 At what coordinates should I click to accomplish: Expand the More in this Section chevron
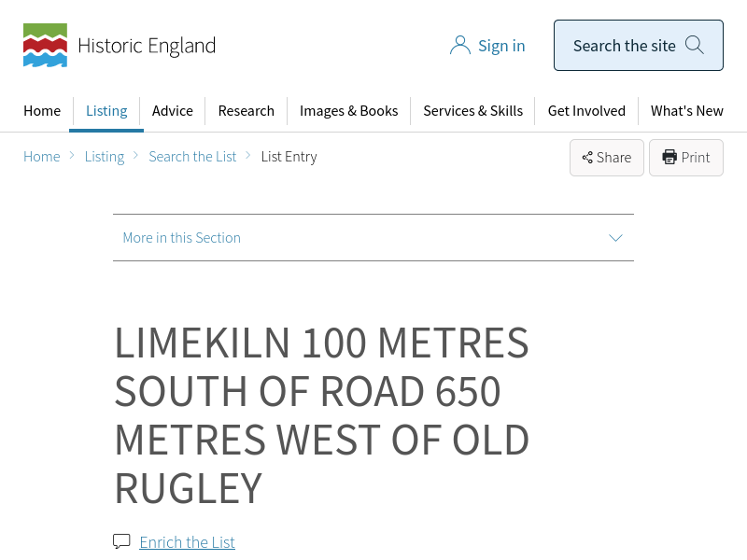615,238
